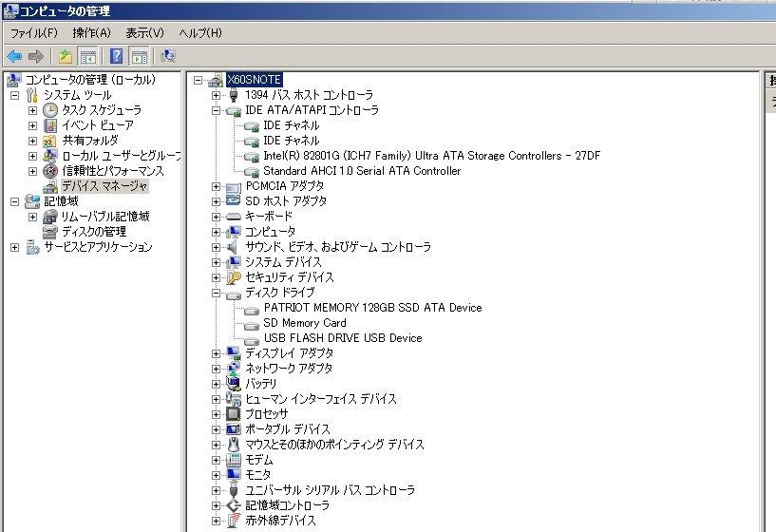
Task: Click the 信頼性とパフォーマンス icon
Action: (50, 171)
